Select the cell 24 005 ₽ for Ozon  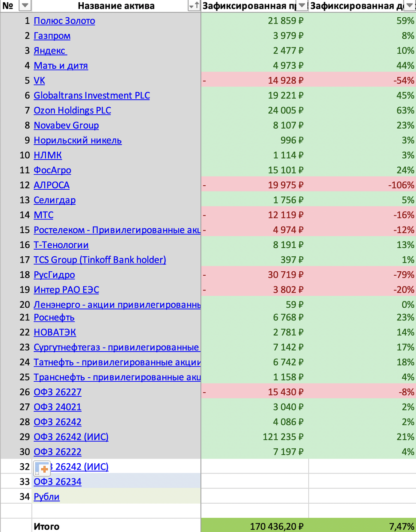[255, 110]
